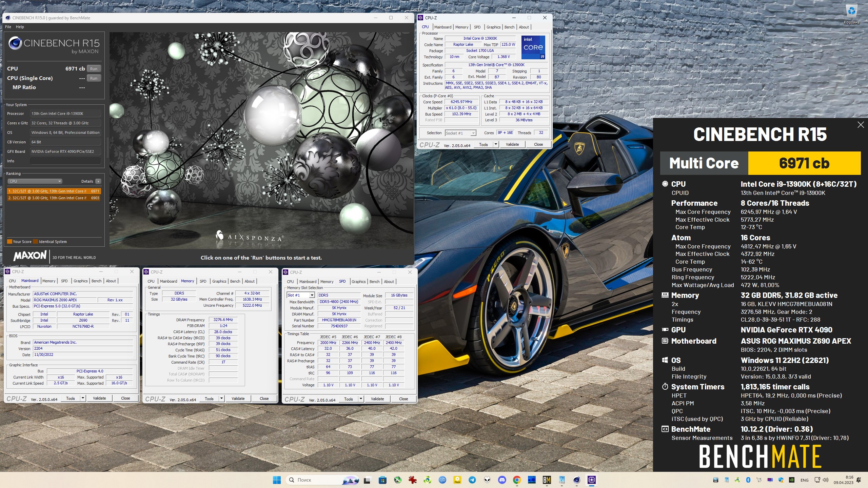Open Help menu in Cinebench

[x=20, y=27]
